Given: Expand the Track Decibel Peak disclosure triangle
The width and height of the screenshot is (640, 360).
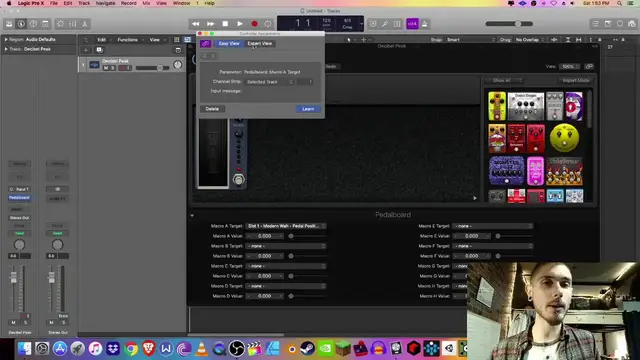Looking at the screenshot, I should 6,49.
